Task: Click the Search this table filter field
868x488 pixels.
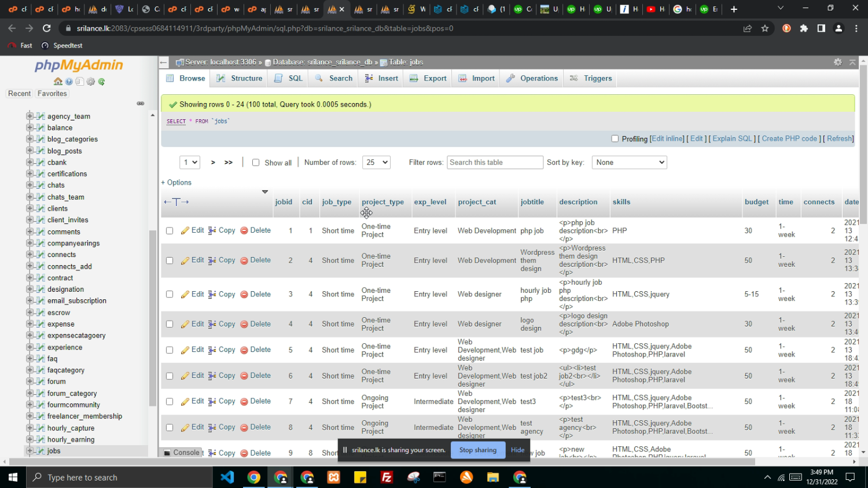Action: pos(495,163)
